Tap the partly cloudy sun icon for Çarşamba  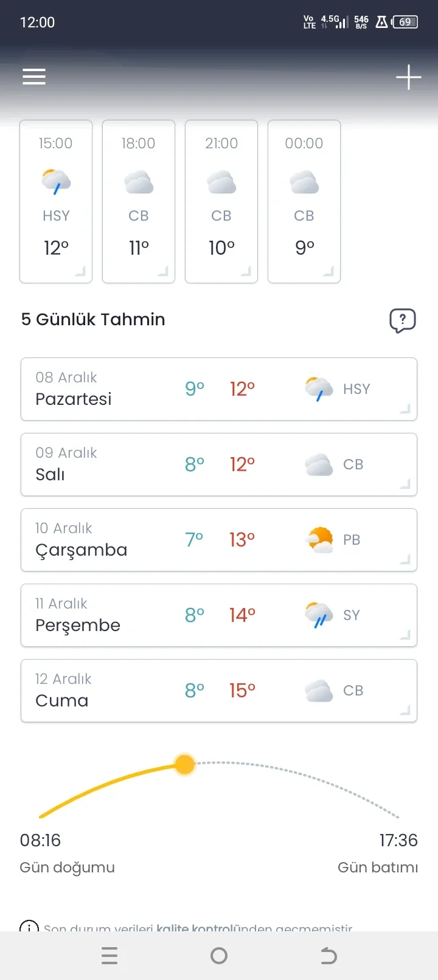pos(319,540)
